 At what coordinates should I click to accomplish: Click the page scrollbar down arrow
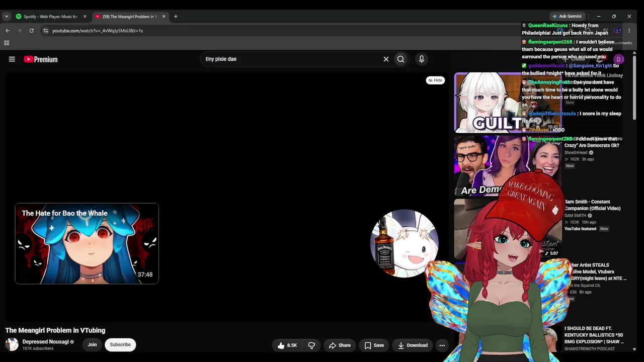coord(634,349)
